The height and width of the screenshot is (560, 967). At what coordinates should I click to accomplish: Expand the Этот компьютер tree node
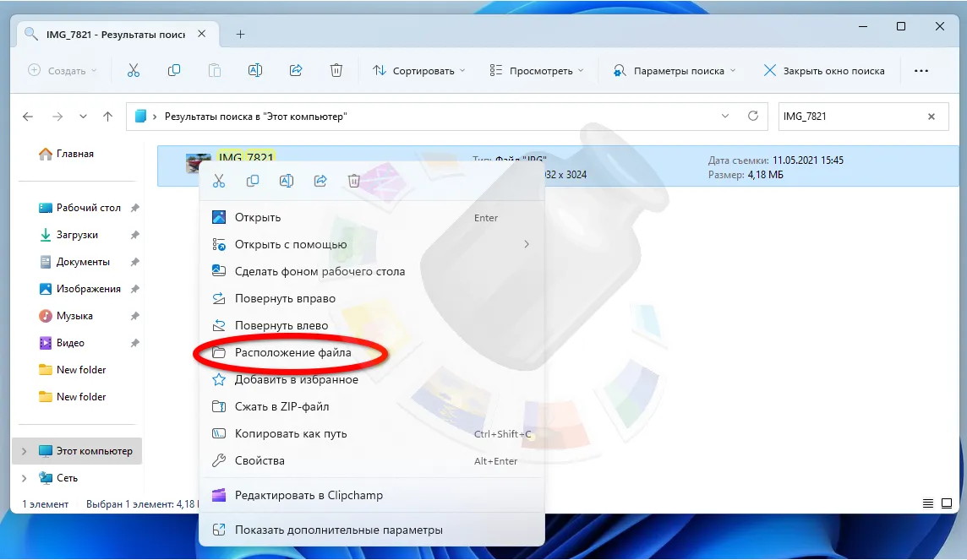tap(24, 451)
